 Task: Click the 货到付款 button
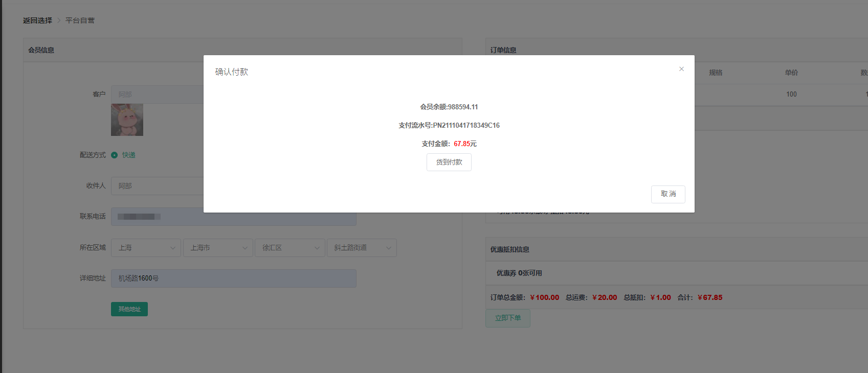(x=449, y=162)
